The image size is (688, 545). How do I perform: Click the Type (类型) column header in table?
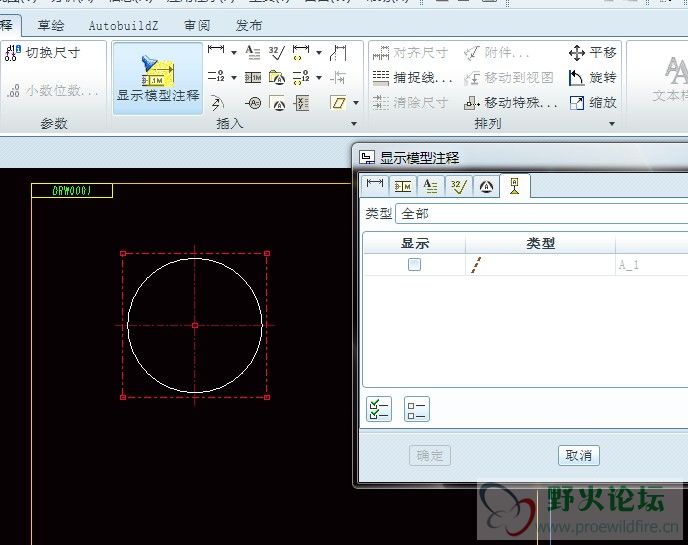[x=541, y=243]
